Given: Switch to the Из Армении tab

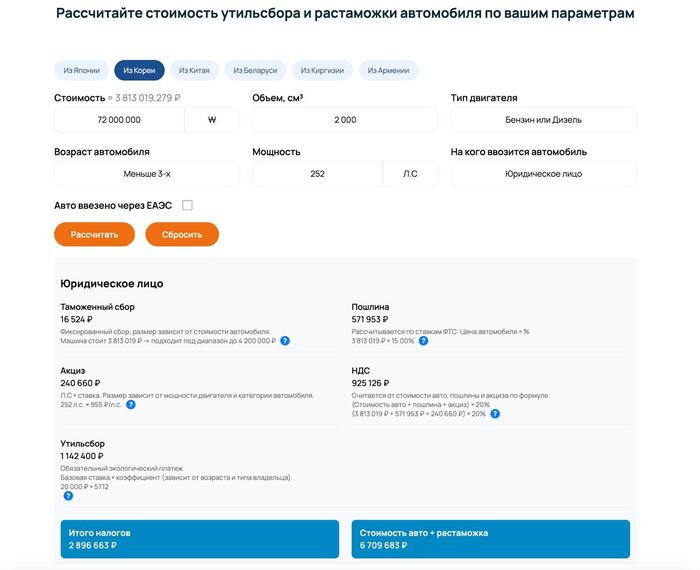Looking at the screenshot, I should pos(387,70).
